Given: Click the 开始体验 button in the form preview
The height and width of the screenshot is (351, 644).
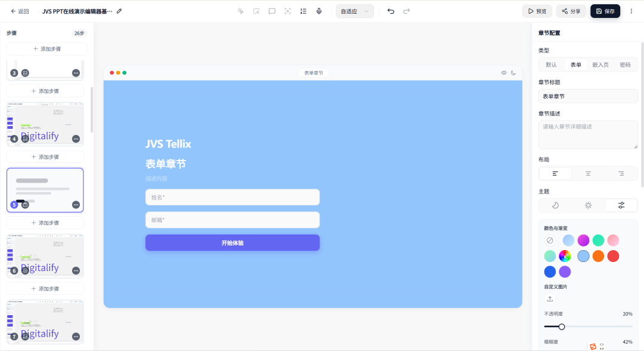Looking at the screenshot, I should coord(233,242).
